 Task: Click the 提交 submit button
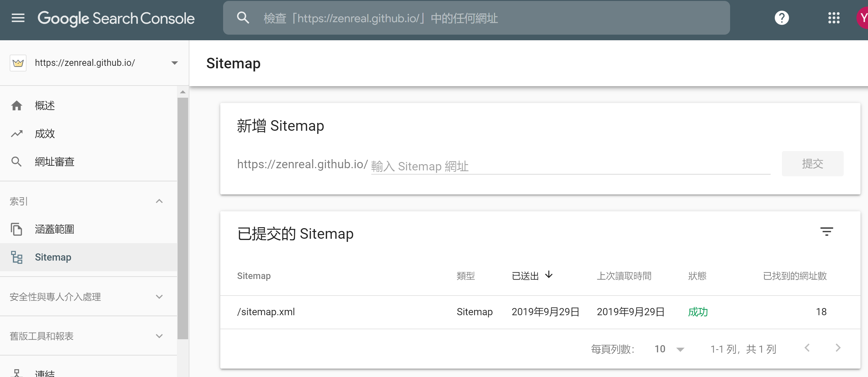pyautogui.click(x=812, y=164)
